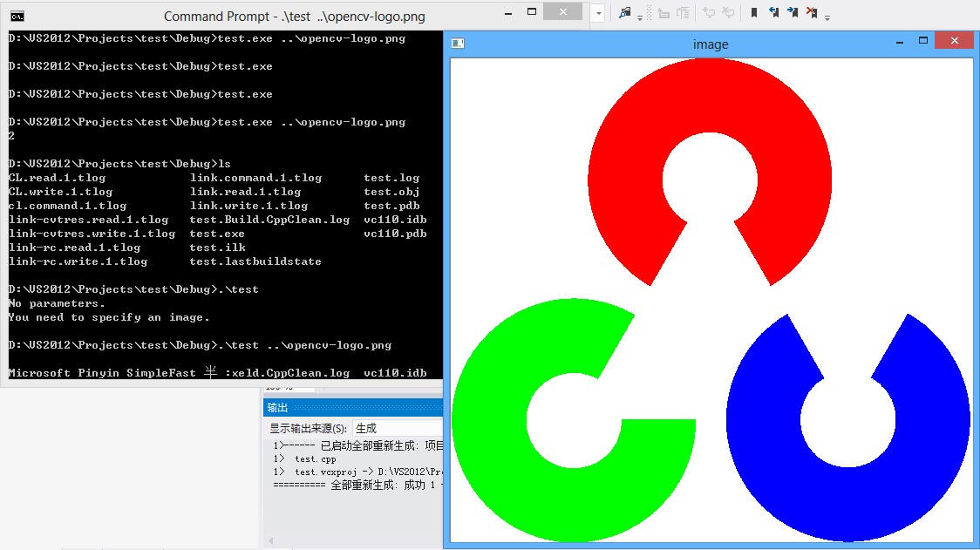Click the '全部重新生成: 成功' summary line
The height and width of the screenshot is (550, 980).
pos(358,485)
